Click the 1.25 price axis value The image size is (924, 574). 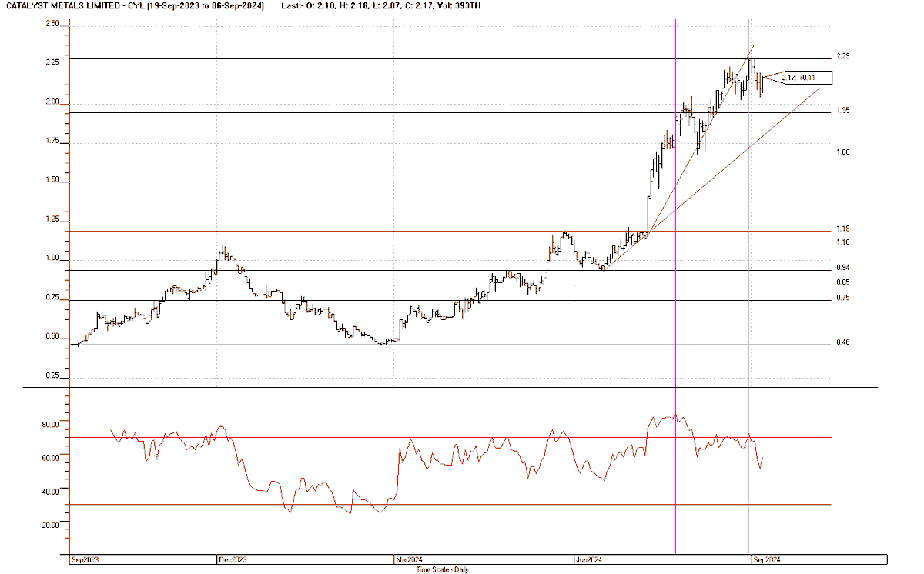coord(52,219)
